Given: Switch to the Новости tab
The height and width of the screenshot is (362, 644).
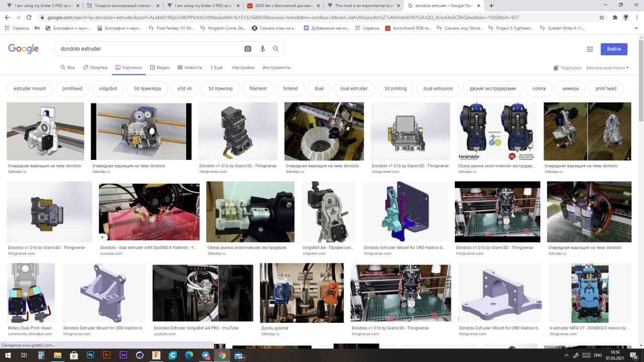Looking at the screenshot, I should (190, 67).
